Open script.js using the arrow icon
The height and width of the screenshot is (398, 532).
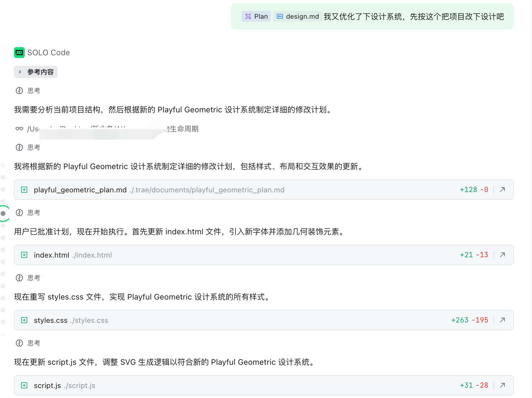pos(502,385)
